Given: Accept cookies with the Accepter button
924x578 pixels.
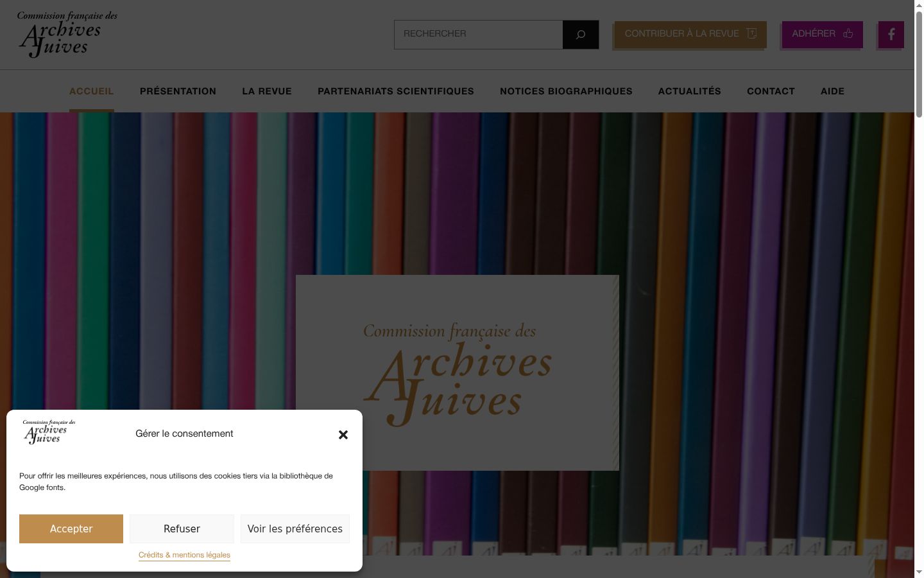Looking at the screenshot, I should click(71, 529).
